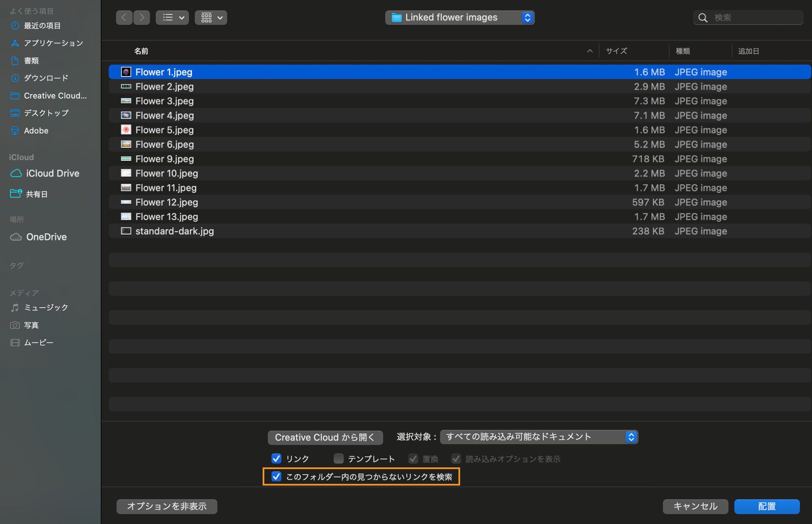
Task: Click the OneDrive cloud icon
Action: pos(16,237)
